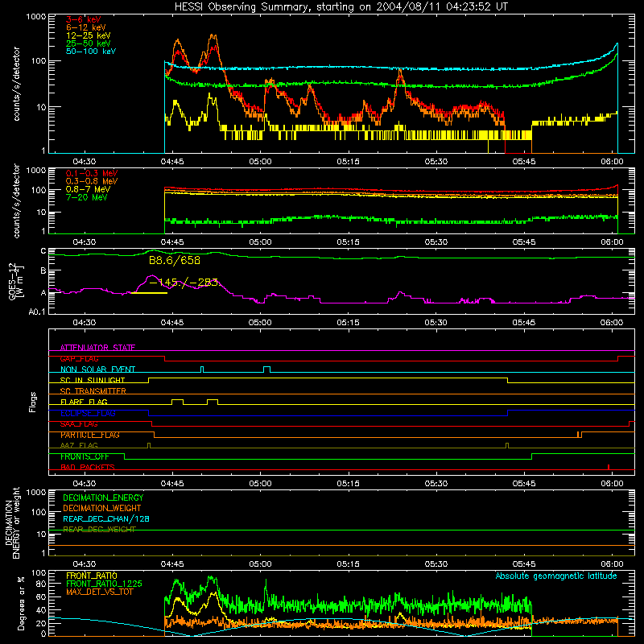
Task: Select the '3-6 keV' legend label
Action: (x=84, y=19)
